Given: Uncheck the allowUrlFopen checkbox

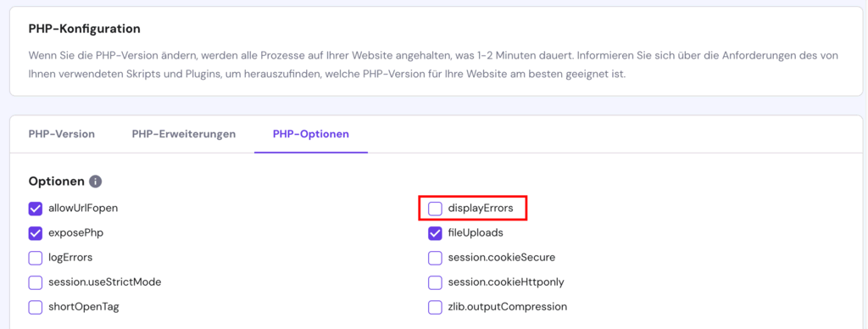Looking at the screenshot, I should tap(36, 209).
